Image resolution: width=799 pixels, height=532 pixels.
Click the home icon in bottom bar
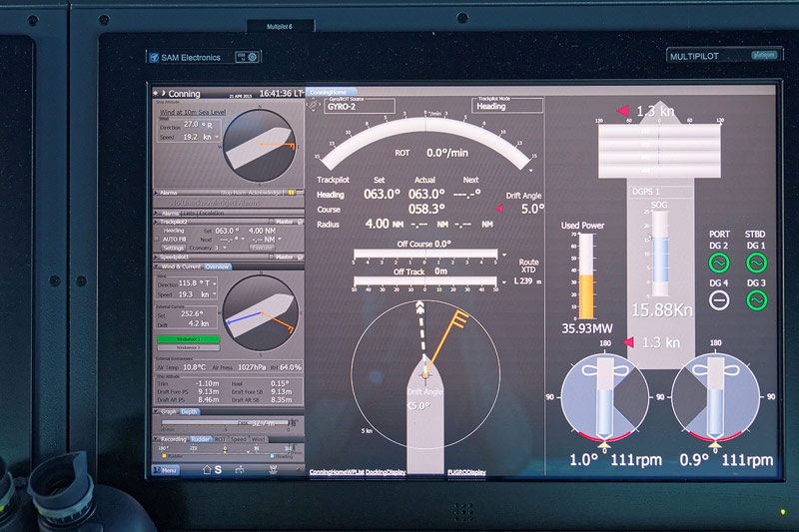point(207,468)
